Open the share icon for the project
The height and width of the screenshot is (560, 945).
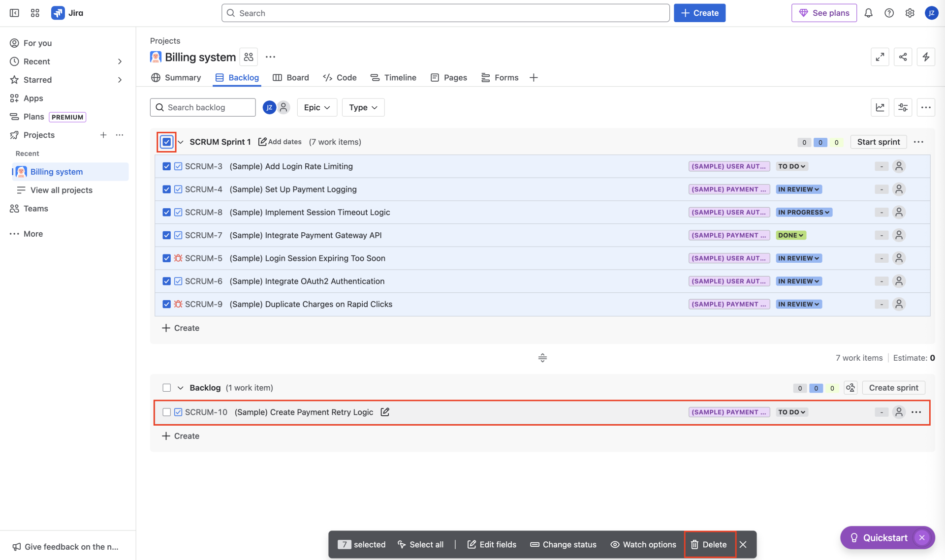pos(903,57)
